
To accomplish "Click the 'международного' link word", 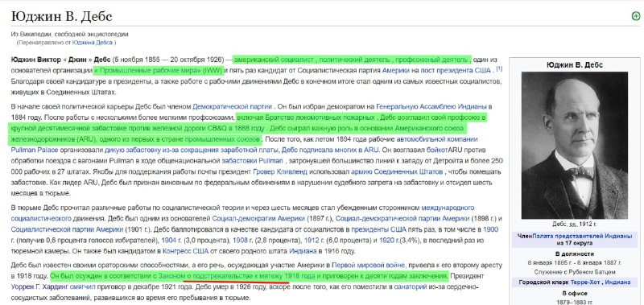I will 448,208.
